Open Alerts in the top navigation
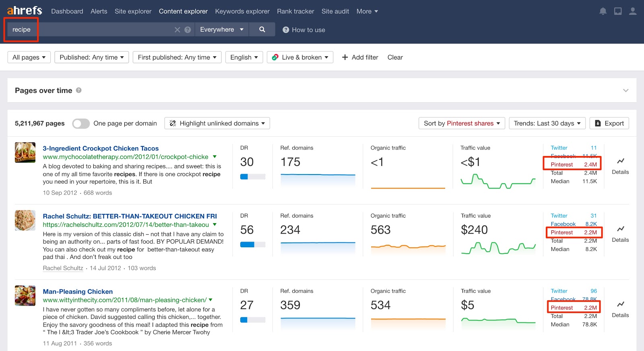 [99, 11]
